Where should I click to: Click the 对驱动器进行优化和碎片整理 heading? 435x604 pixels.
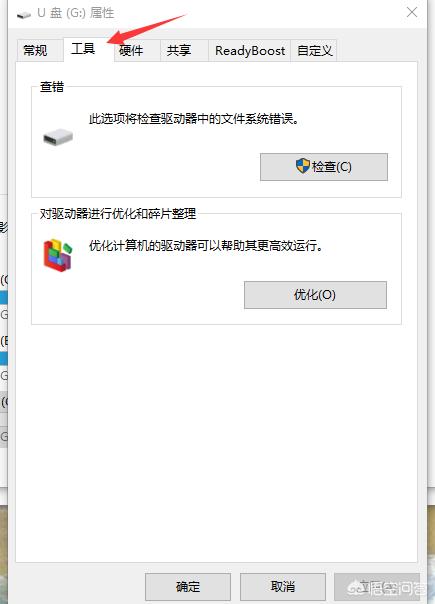tap(118, 213)
